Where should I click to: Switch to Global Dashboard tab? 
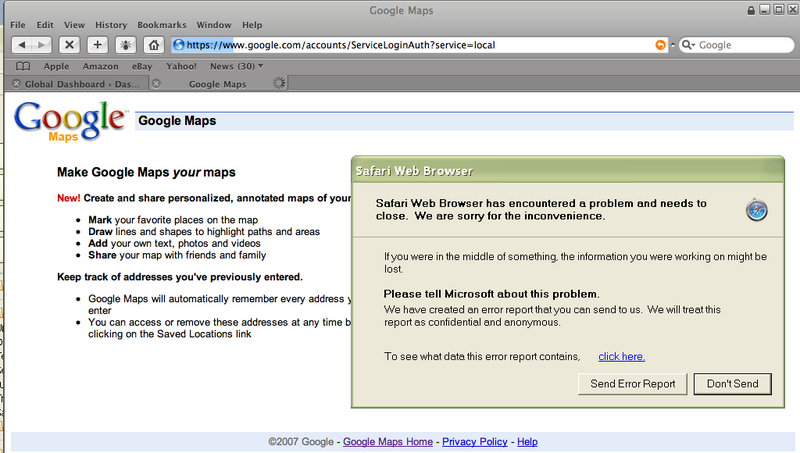coord(82,84)
